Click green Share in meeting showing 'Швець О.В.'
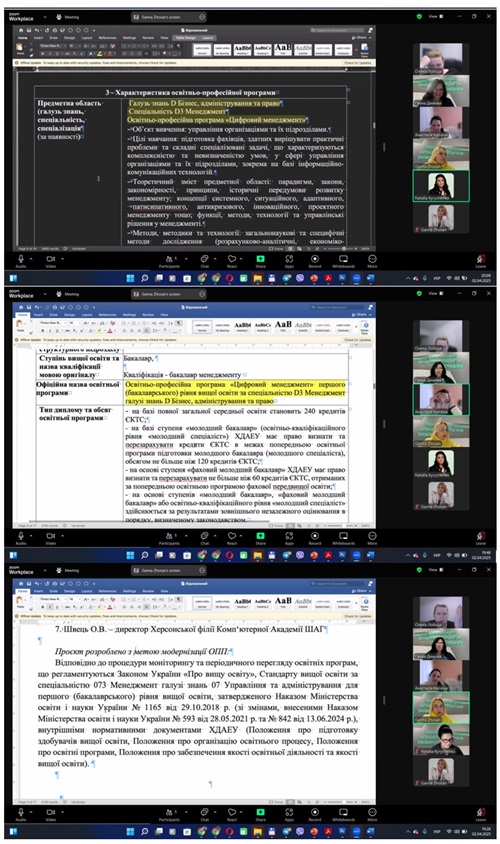The width and height of the screenshot is (500, 844). (260, 814)
